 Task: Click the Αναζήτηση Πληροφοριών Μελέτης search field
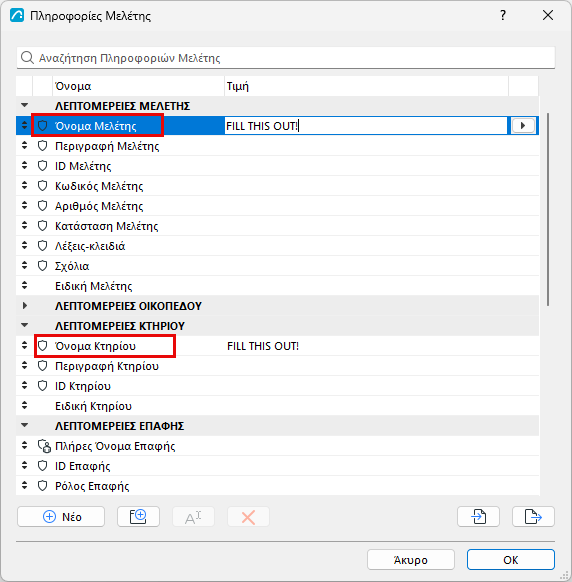click(x=286, y=58)
